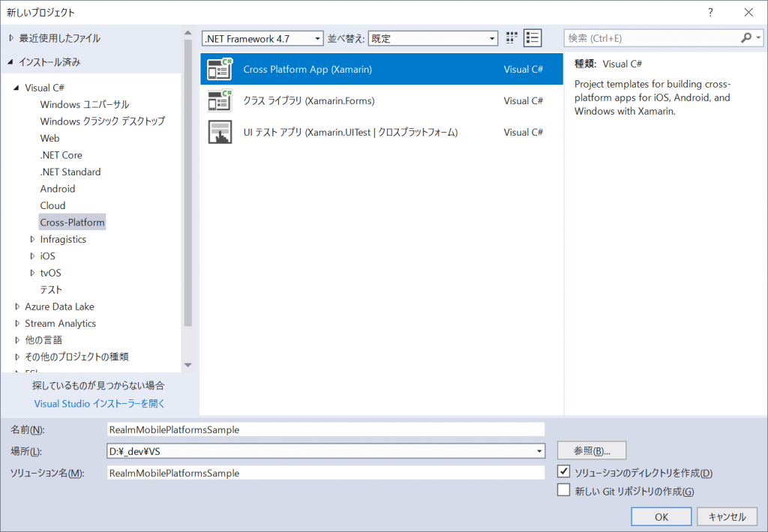Check the new Git repository checkbox
The width and height of the screenshot is (768, 532).
(564, 490)
